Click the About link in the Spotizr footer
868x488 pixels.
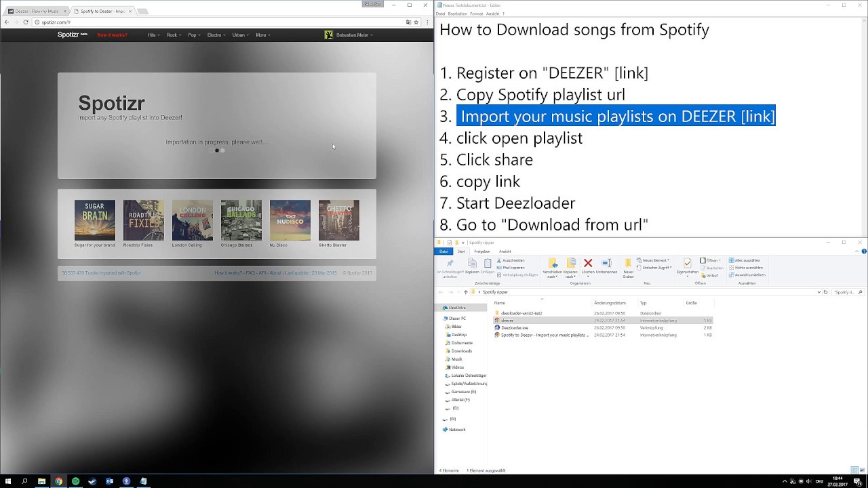(275, 273)
